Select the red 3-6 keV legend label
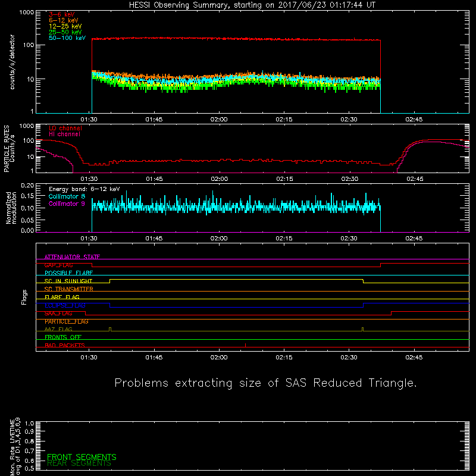This screenshot has width=476, height=476. [x=61, y=14]
